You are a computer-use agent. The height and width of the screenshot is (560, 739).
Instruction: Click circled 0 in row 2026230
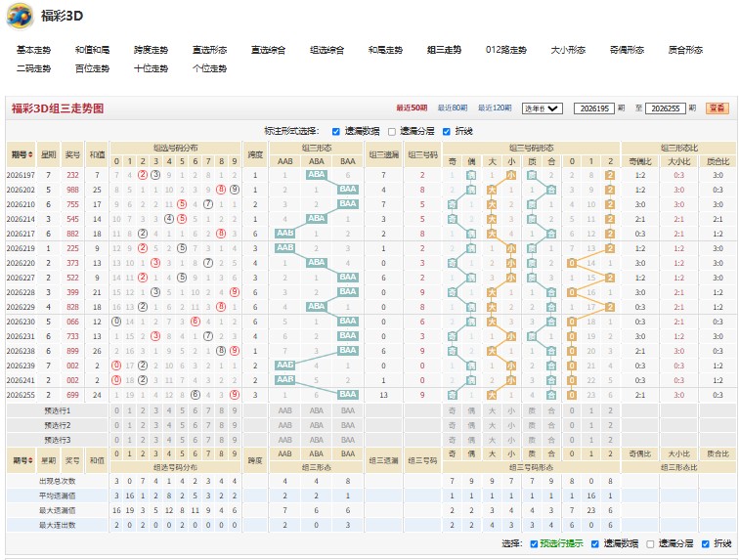pos(116,322)
